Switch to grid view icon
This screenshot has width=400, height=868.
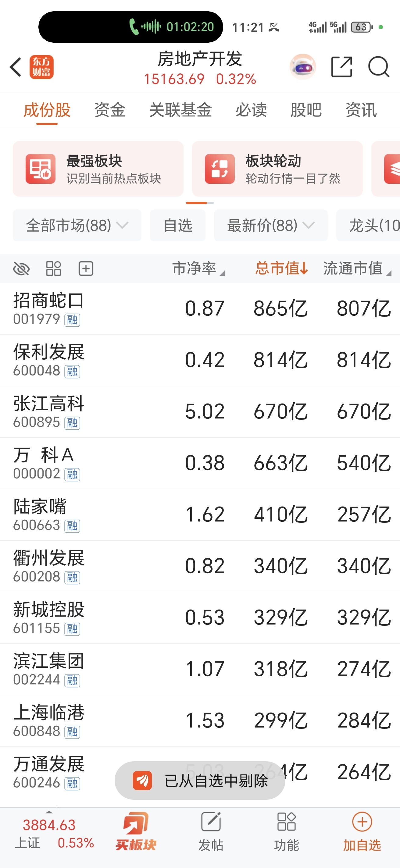pyautogui.click(x=54, y=269)
